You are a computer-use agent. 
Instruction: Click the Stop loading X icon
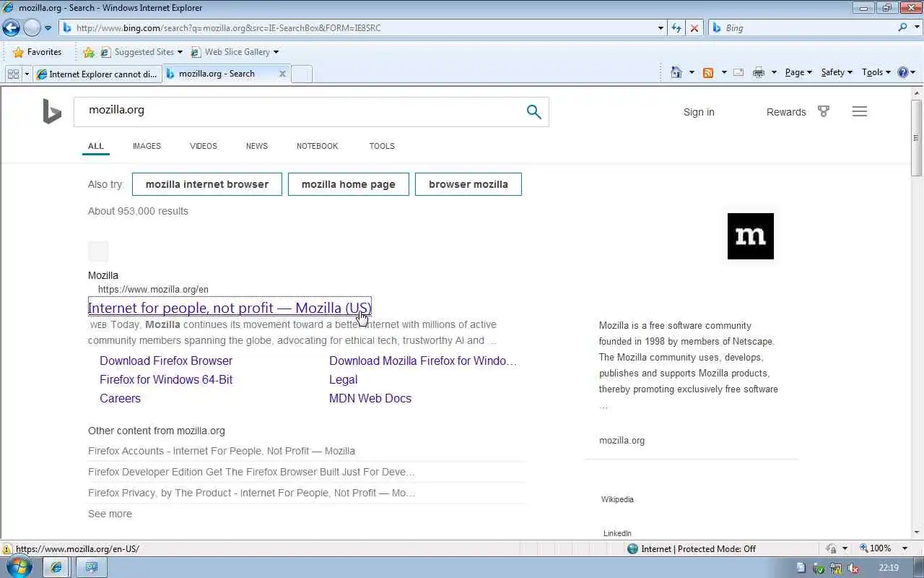[x=694, y=28]
